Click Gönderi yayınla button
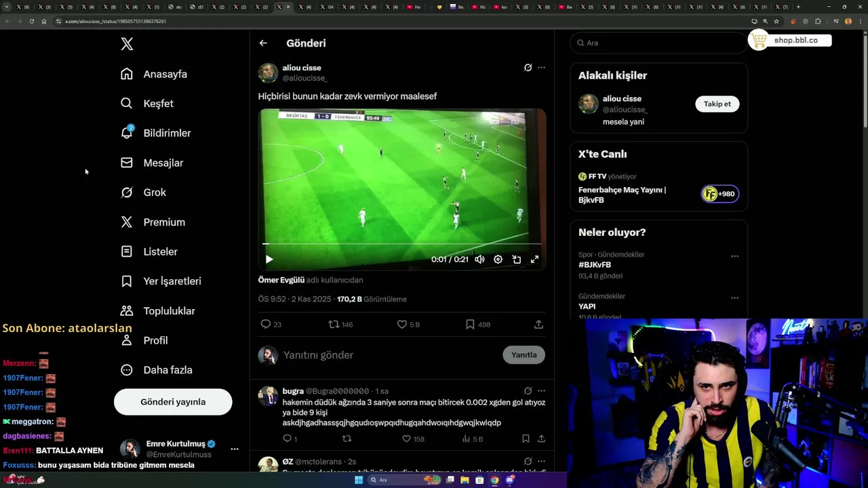Image resolution: width=868 pixels, height=488 pixels. 173,402
